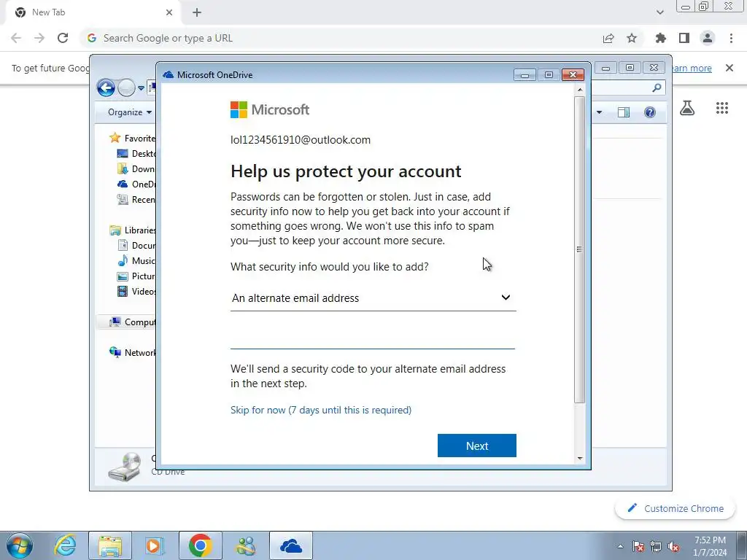This screenshot has height=560, width=747.
Task: Click muted volume speaker tray icon
Action: 673,546
